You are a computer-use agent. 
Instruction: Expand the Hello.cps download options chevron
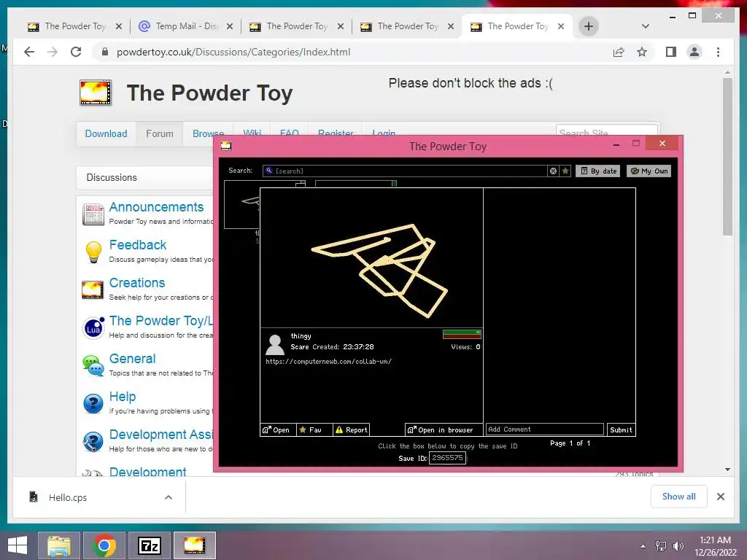(169, 497)
